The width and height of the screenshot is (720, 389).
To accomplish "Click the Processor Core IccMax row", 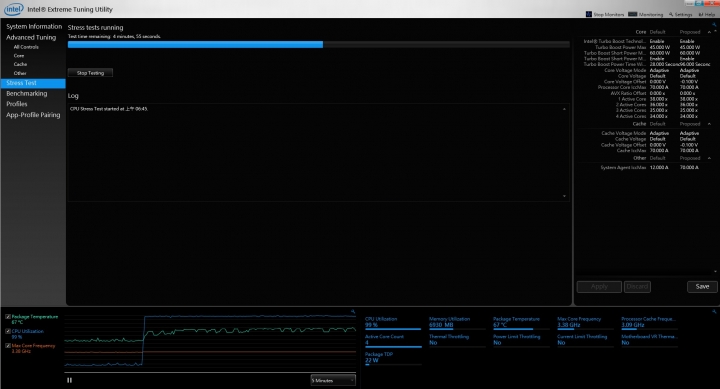I will (648, 87).
